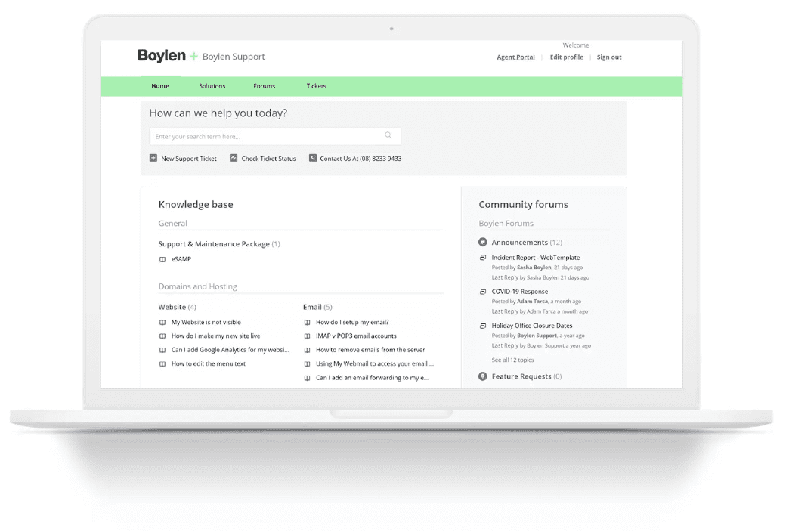Click book icon for IMAP v POP3 email accounts
This screenshot has width=786, height=532.
tap(308, 336)
